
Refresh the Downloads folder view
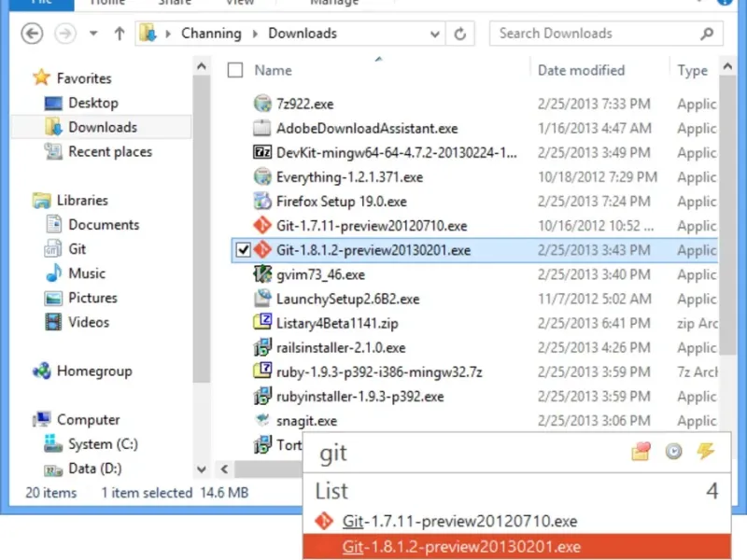(460, 34)
